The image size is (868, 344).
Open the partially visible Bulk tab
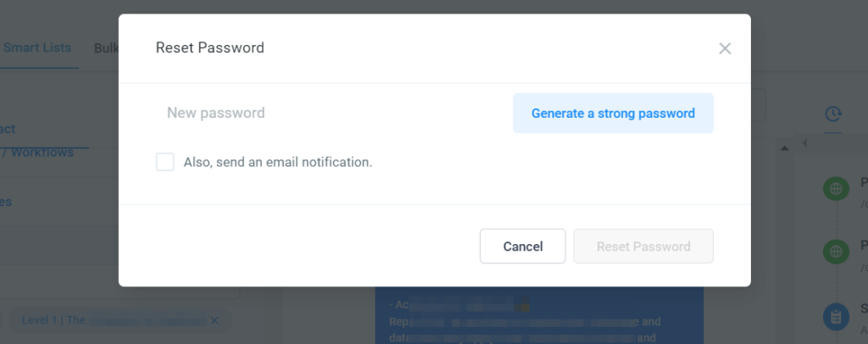[106, 48]
